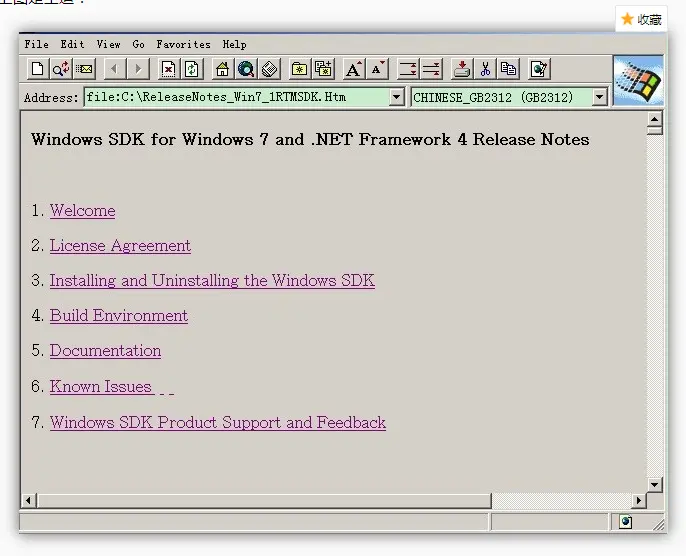The height and width of the screenshot is (556, 686).
Task: Click the newspaper icon
Action: tap(269, 69)
